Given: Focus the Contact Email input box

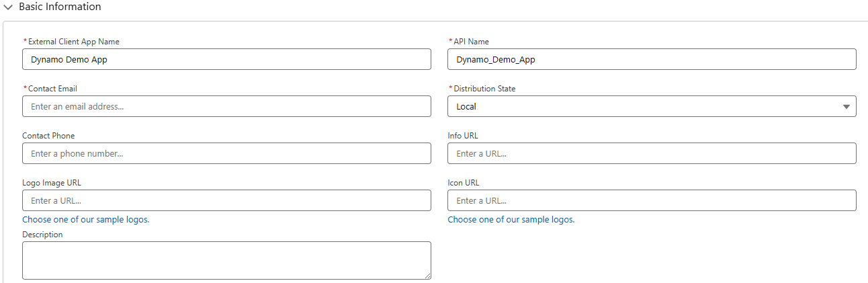Looking at the screenshot, I should [x=226, y=106].
